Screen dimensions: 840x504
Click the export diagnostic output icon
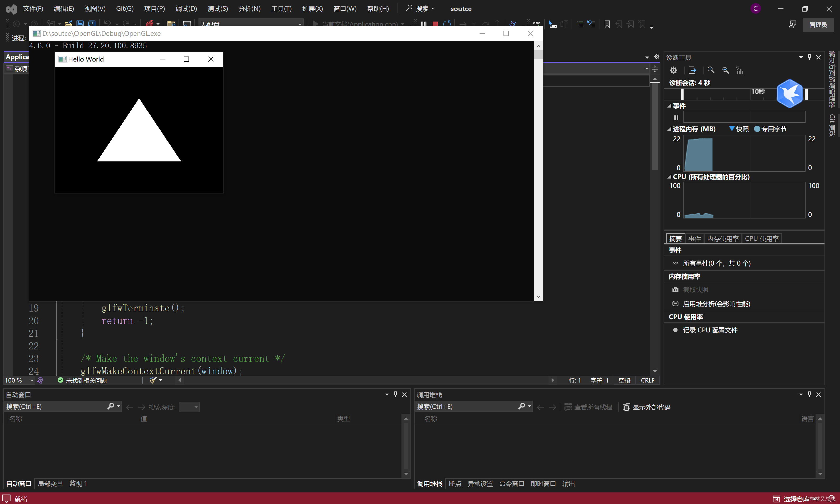coord(692,70)
